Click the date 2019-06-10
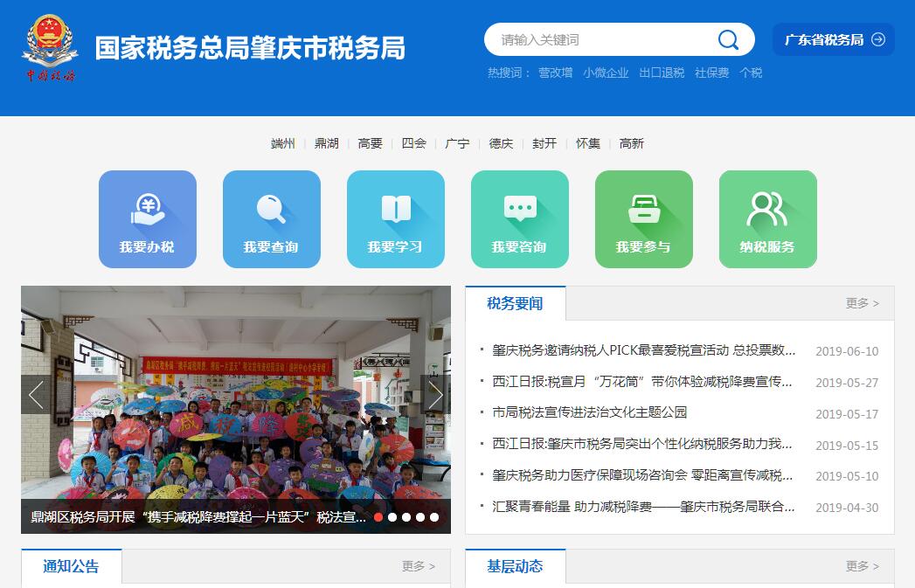The width and height of the screenshot is (915, 588). [x=847, y=351]
